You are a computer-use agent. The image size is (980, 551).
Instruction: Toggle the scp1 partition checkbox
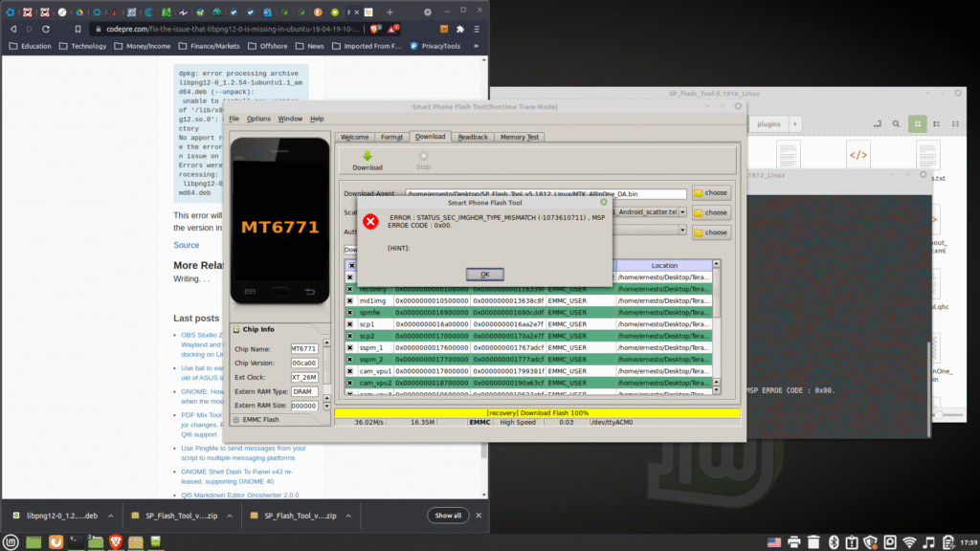(x=351, y=324)
